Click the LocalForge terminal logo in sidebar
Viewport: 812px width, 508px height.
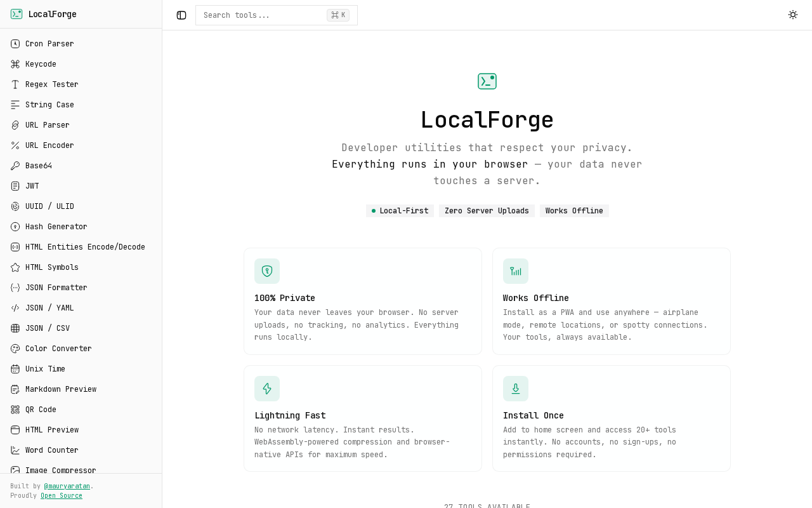(16, 14)
